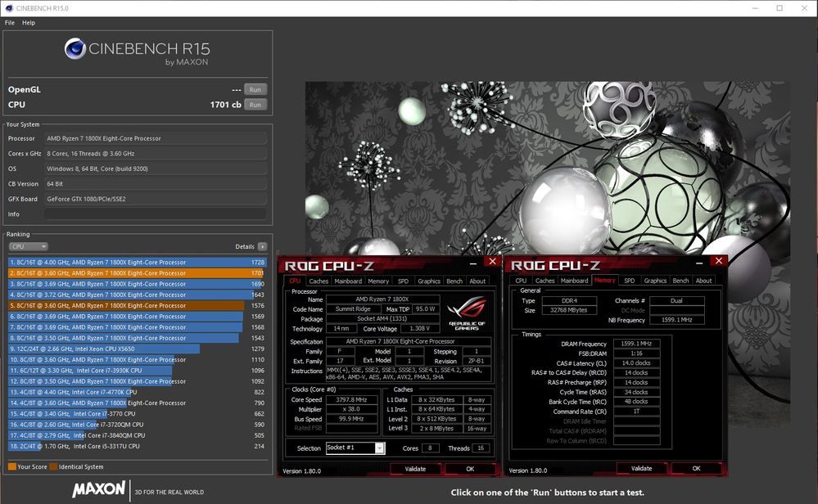This screenshot has width=818, height=504.
Task: Select ranking entry 14 scoring 790
Action: [x=138, y=403]
